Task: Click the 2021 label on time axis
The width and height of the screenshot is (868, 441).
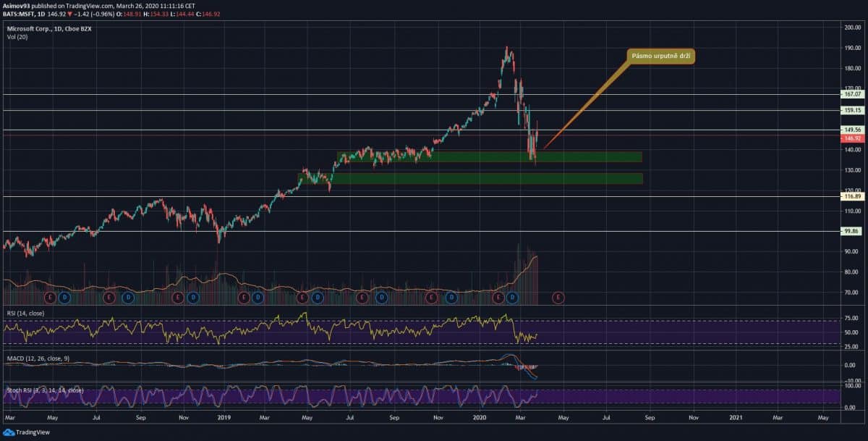Action: [736, 418]
